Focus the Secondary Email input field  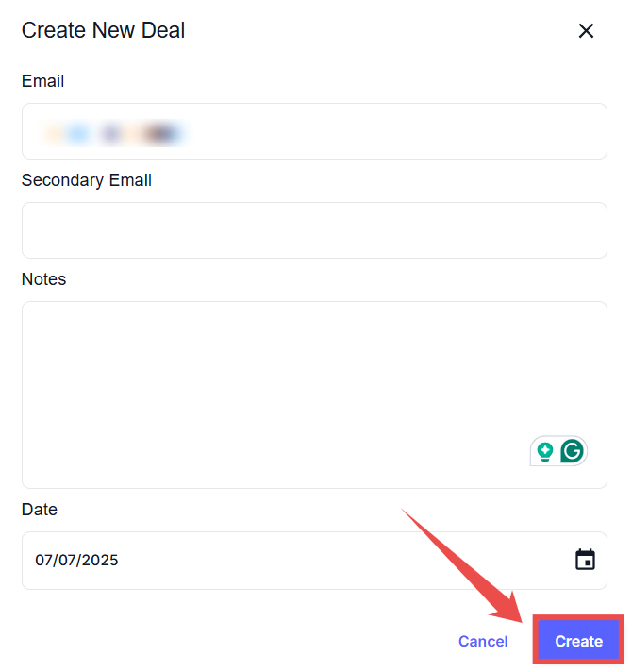pyautogui.click(x=314, y=229)
